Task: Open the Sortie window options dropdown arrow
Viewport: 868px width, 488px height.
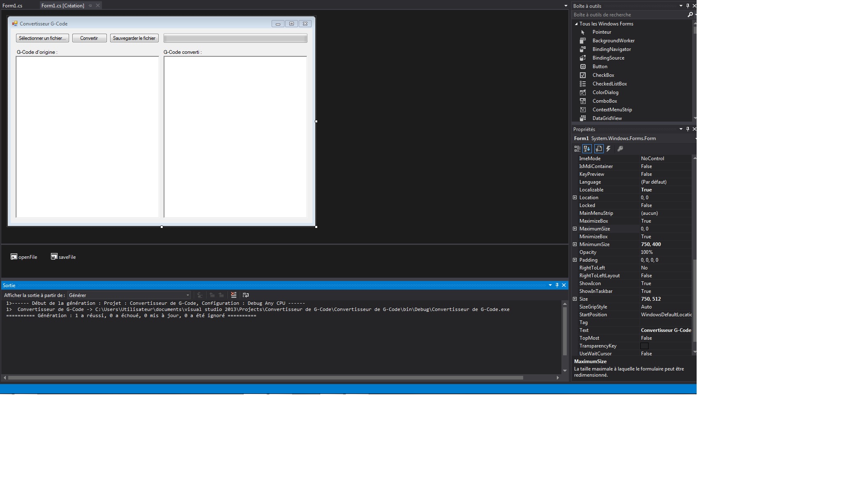Action: (x=550, y=285)
